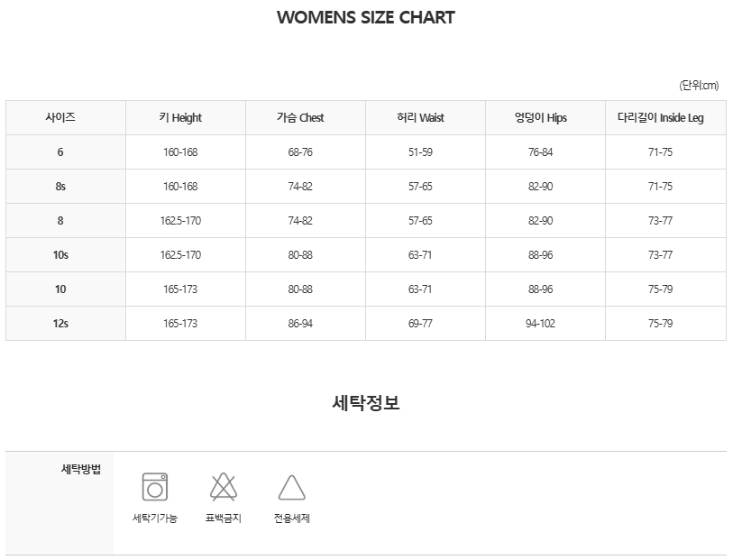Select size 8s row label

(x=60, y=186)
